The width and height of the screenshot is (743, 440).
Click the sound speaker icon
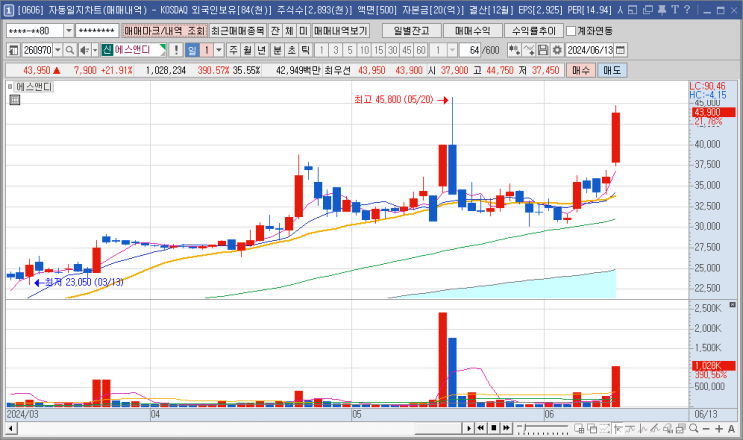(84, 50)
